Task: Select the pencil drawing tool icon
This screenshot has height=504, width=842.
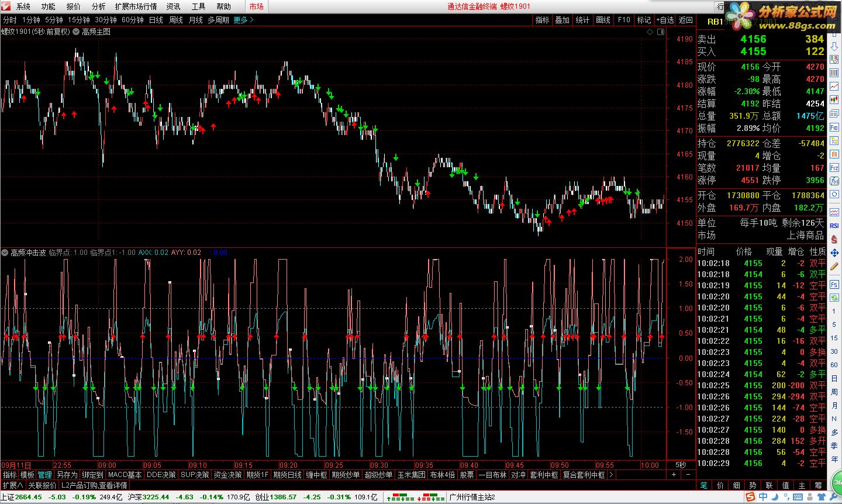Action: (834, 266)
